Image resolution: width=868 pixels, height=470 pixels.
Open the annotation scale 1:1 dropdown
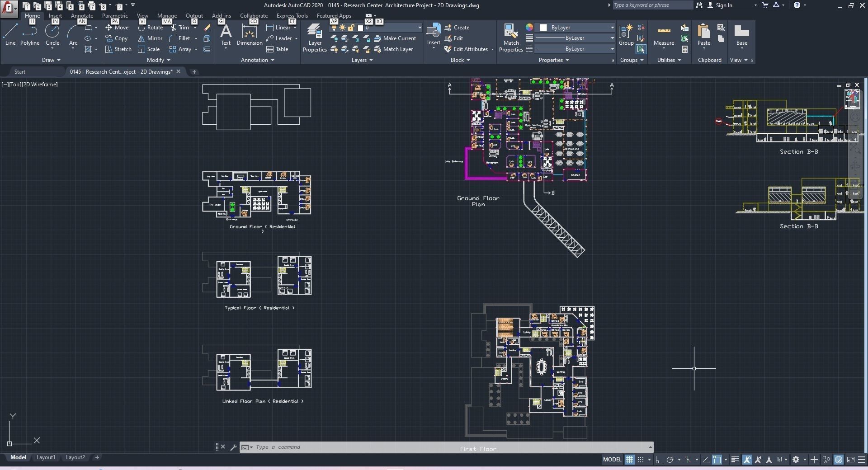pos(782,460)
